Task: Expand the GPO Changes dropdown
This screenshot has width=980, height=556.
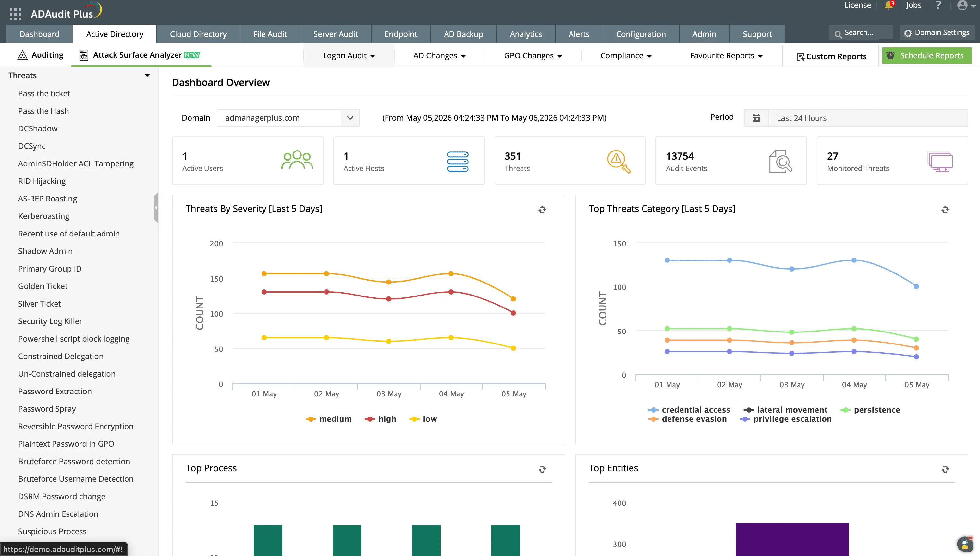Action: 533,56
